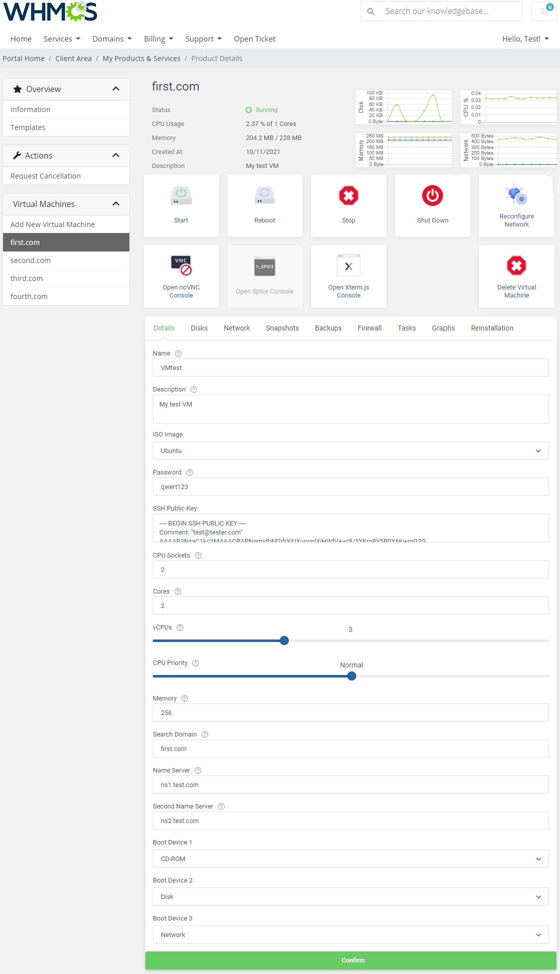Screen dimensions: 560x974
Task: Click the green Confirm button
Action: pyautogui.click(x=351, y=960)
